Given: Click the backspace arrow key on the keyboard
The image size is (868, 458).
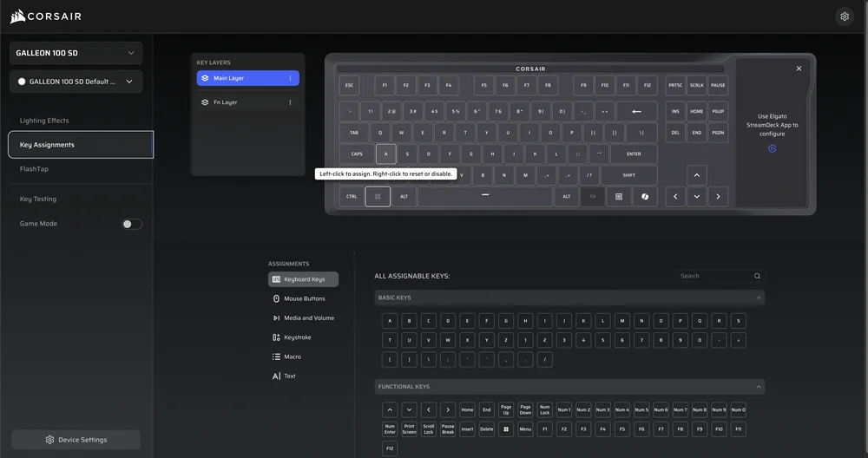Looking at the screenshot, I should [636, 111].
